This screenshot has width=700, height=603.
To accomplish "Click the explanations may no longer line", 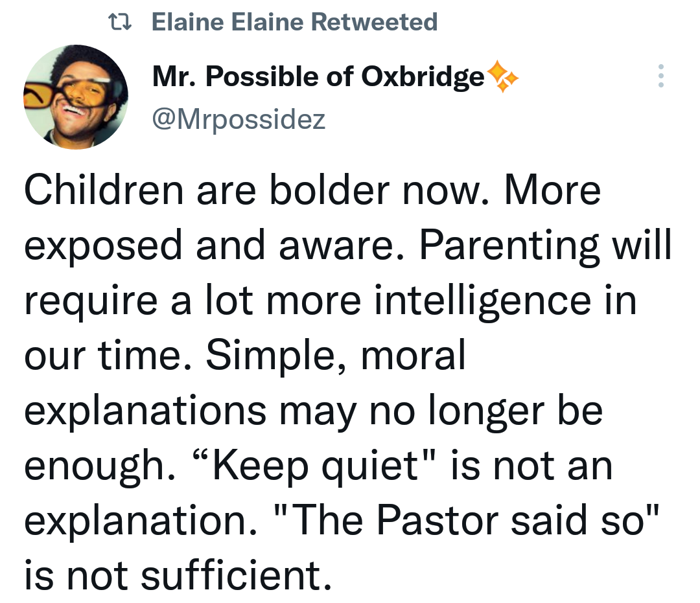I will coord(314,411).
